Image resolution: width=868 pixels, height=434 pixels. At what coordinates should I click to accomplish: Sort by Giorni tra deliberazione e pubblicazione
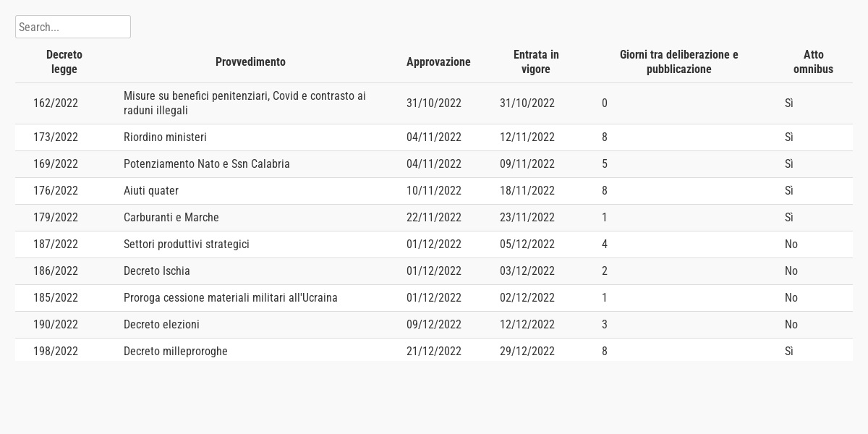678,62
